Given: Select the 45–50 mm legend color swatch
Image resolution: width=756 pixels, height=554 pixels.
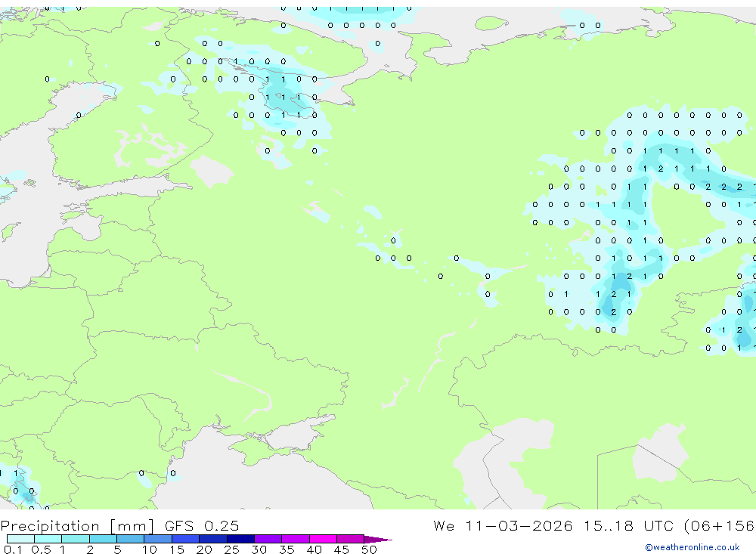Looking at the screenshot, I should coord(350,539).
